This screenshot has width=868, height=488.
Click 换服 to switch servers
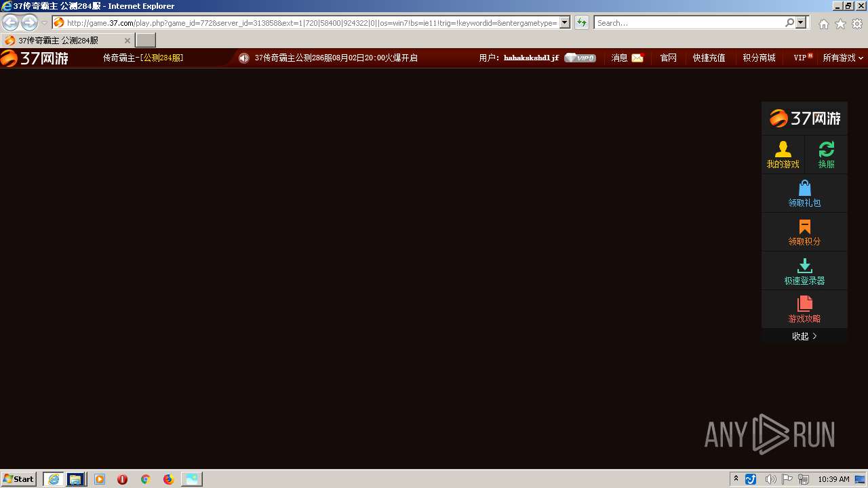826,155
